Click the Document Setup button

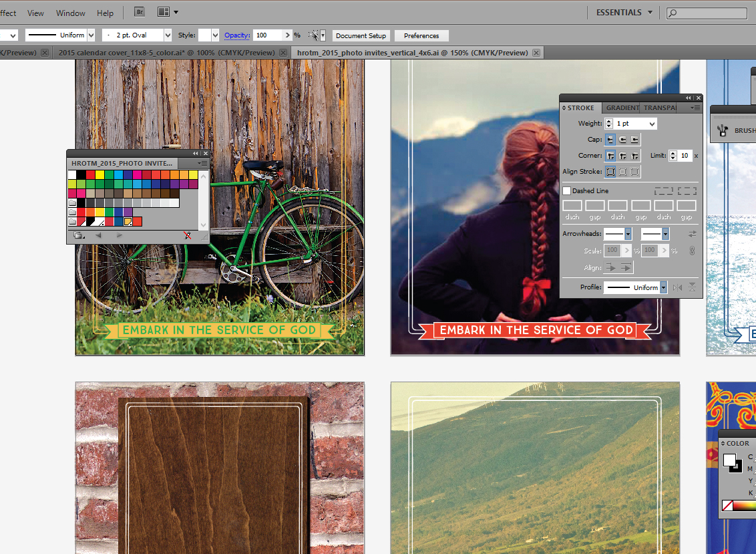361,35
